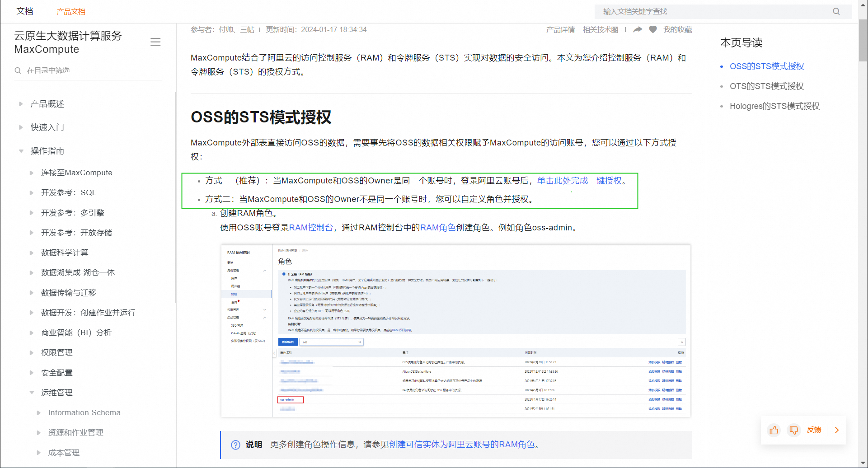Open 数据传输与迁移 tree item
Viewport: 868px width, 468px height.
coord(69,293)
